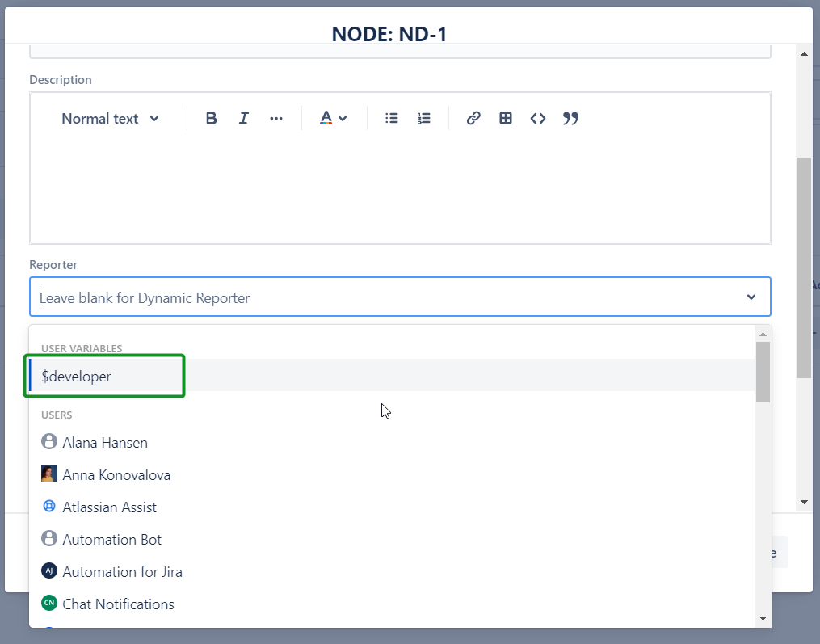Pick Chat Notifications from users list

[118, 604]
